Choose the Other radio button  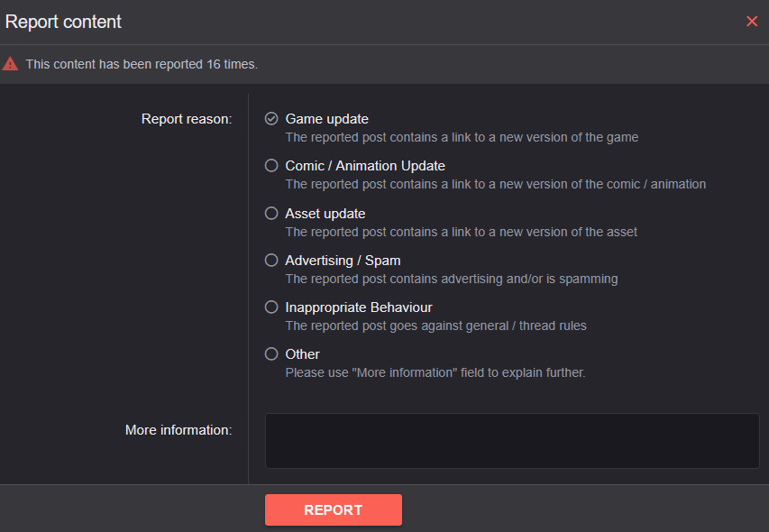271,354
